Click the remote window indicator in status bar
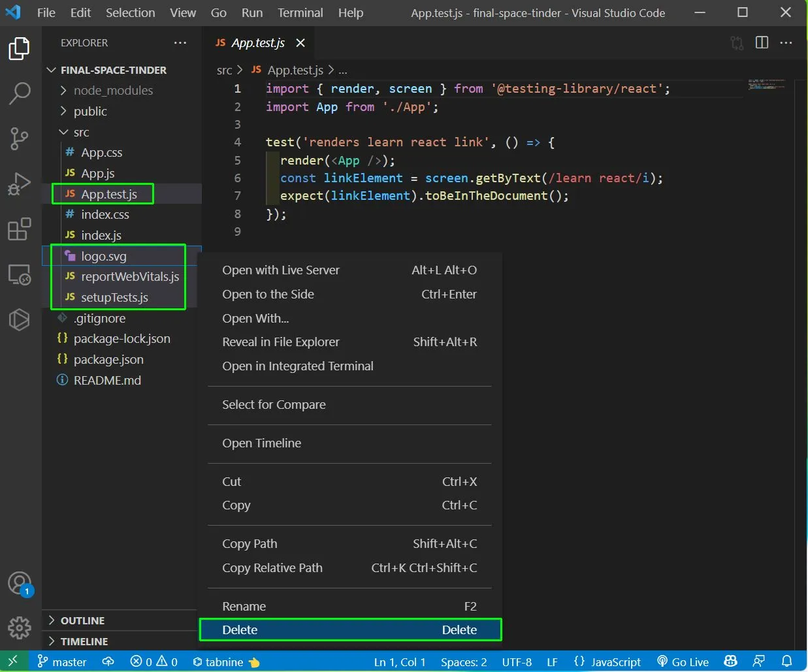This screenshot has width=808, height=672. point(13,662)
